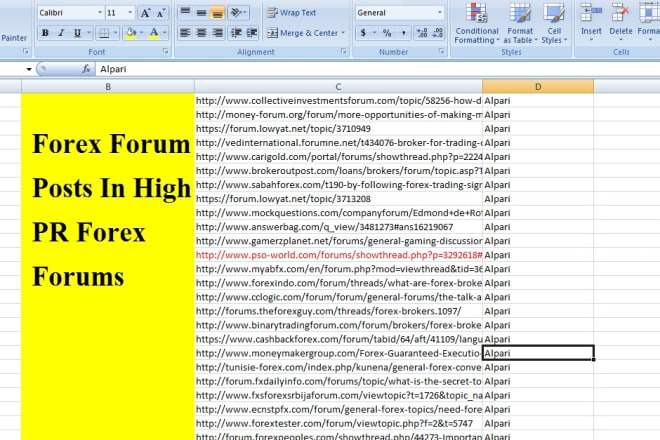Decrease font size with Shrink Font icon
Screen dimensions: 660x440
(161, 13)
